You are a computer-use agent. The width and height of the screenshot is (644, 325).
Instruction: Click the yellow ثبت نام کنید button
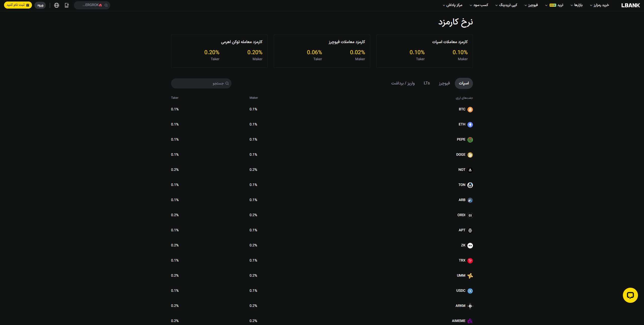18,5
